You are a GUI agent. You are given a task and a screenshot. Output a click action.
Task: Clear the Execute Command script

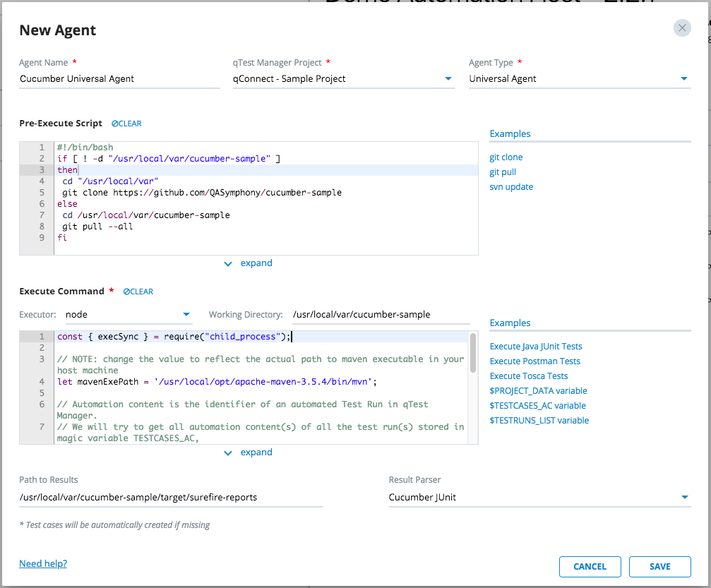[x=138, y=292]
